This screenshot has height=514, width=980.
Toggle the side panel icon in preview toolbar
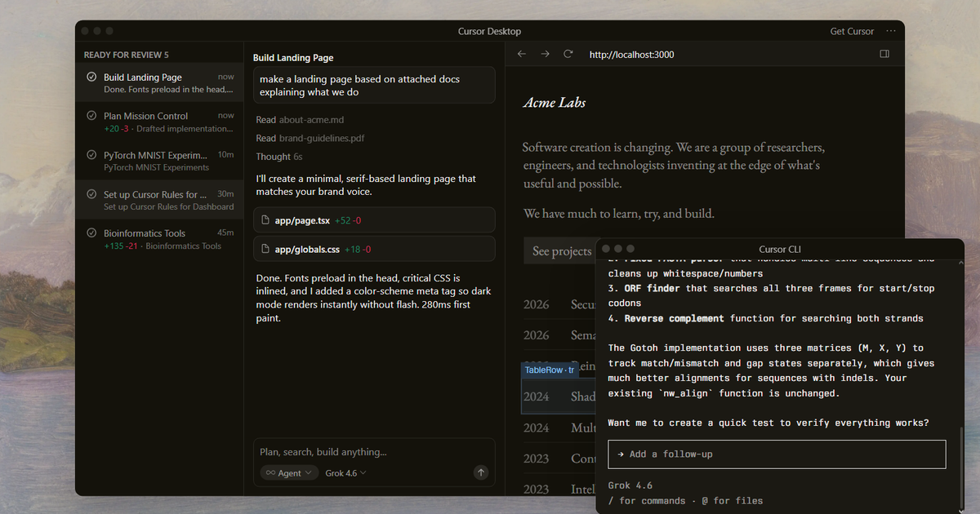[884, 54]
